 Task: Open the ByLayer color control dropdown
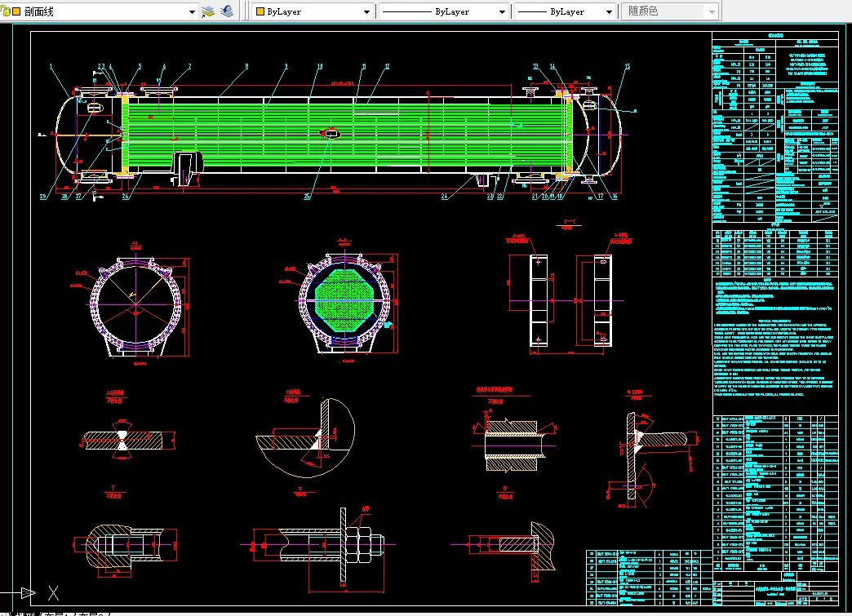point(366,11)
